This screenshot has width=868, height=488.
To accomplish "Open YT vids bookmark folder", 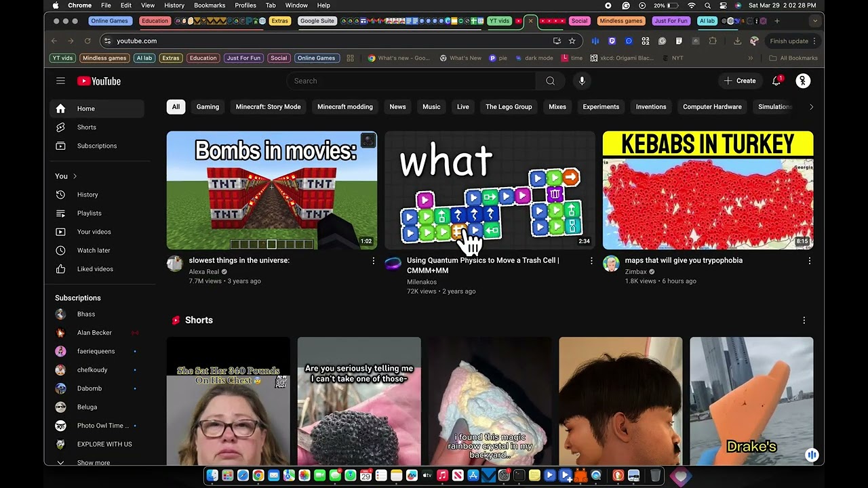I will tap(62, 58).
